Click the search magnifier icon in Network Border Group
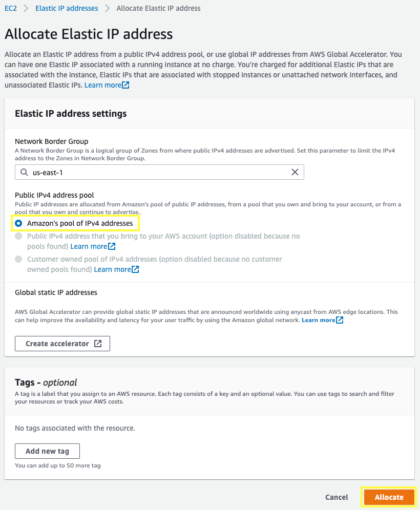The width and height of the screenshot is (420, 510). click(x=24, y=172)
